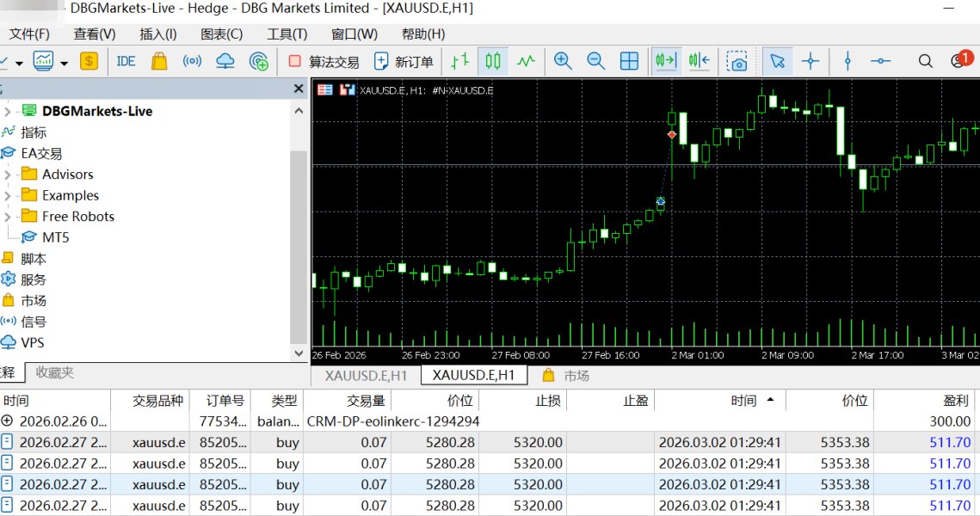Open the IDE MetaEditor icon
This screenshot has width=980, height=516.
click(126, 61)
